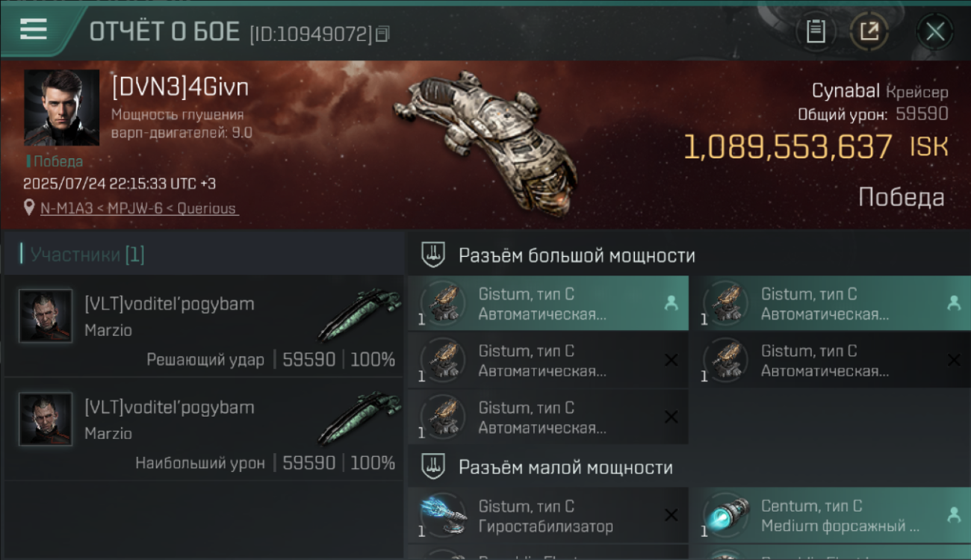971x560 pixels.
Task: Click the portrait of the Решающий удар participant
Action: 46,316
